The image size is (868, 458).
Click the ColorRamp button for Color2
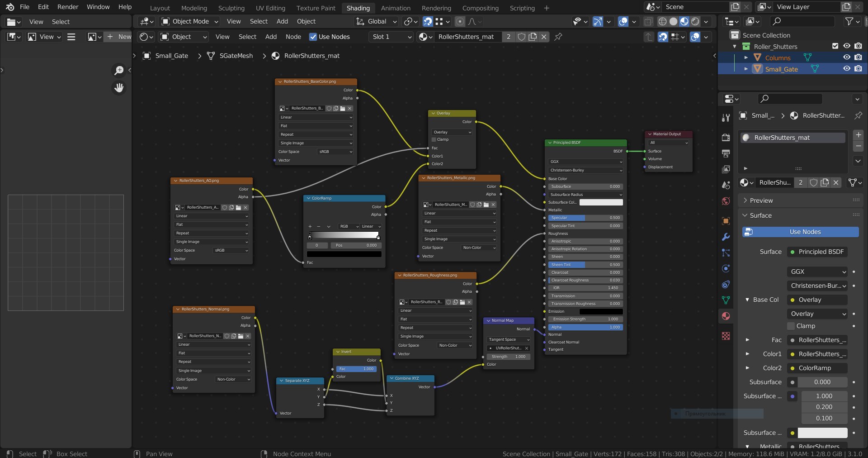click(x=817, y=368)
